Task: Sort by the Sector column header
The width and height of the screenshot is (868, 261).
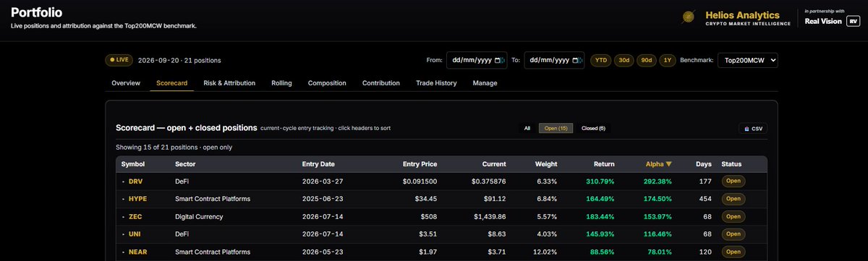Action: pyautogui.click(x=185, y=164)
